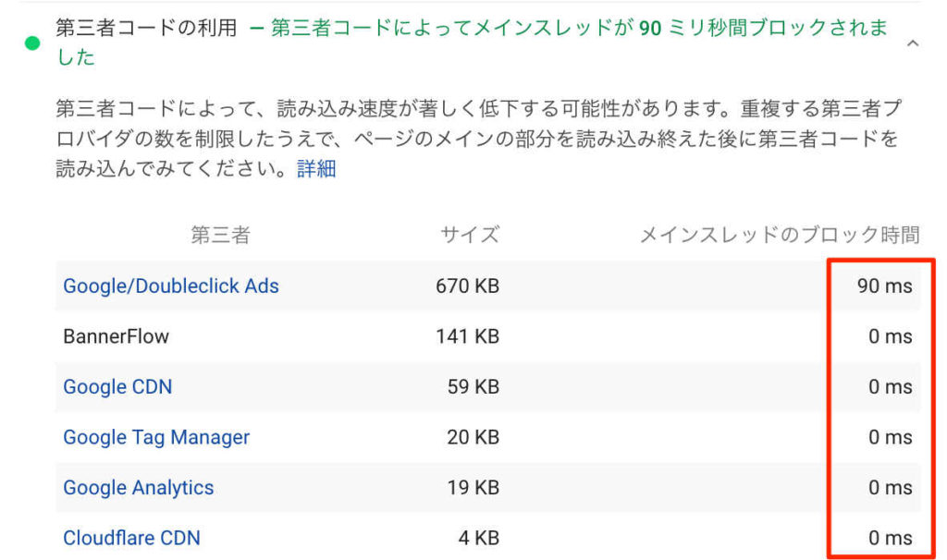Select the 670 KB size cell
Image resolution: width=947 pixels, height=560 pixels.
467,286
